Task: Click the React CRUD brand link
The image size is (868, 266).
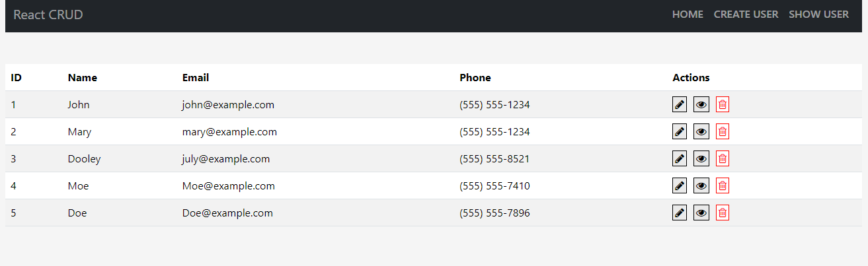Action: pyautogui.click(x=48, y=15)
